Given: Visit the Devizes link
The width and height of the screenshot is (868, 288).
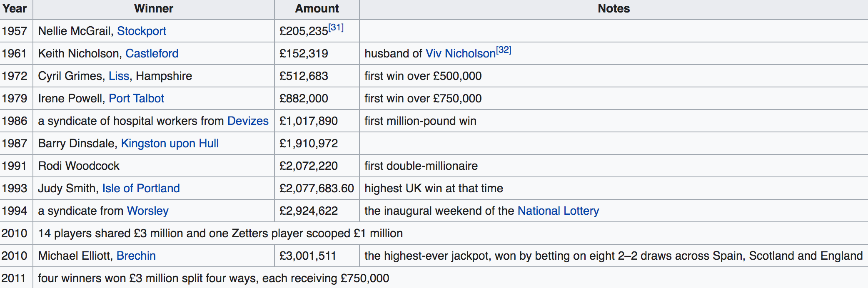Looking at the screenshot, I should coord(248,121).
